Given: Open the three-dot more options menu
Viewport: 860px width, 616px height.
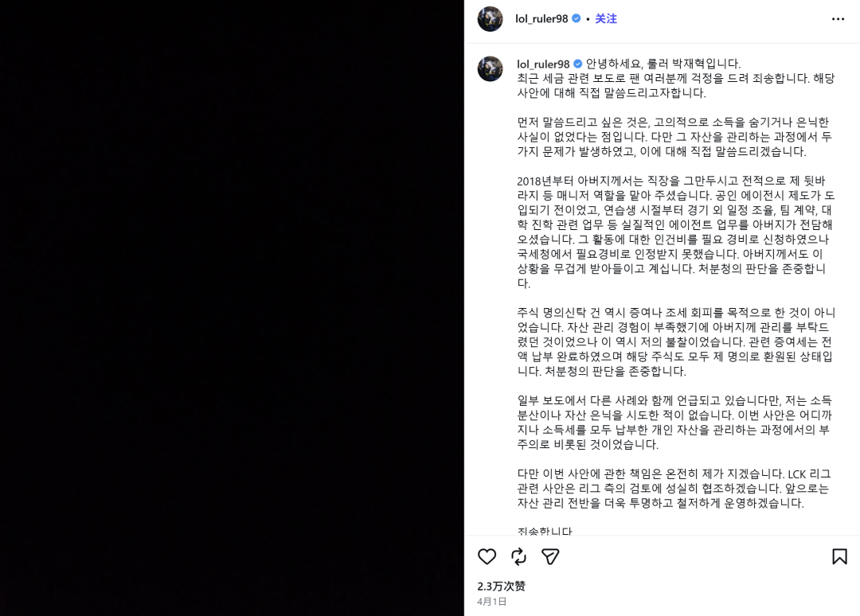Looking at the screenshot, I should pyautogui.click(x=838, y=19).
